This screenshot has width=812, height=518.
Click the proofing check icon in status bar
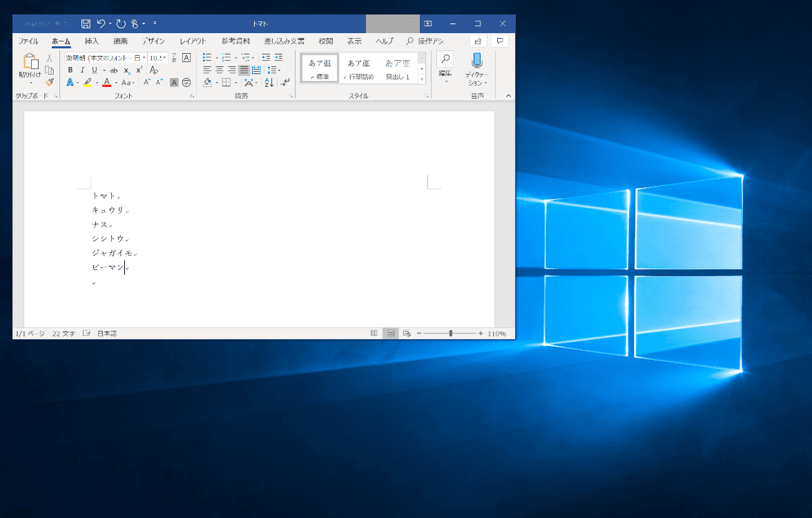[x=86, y=334]
